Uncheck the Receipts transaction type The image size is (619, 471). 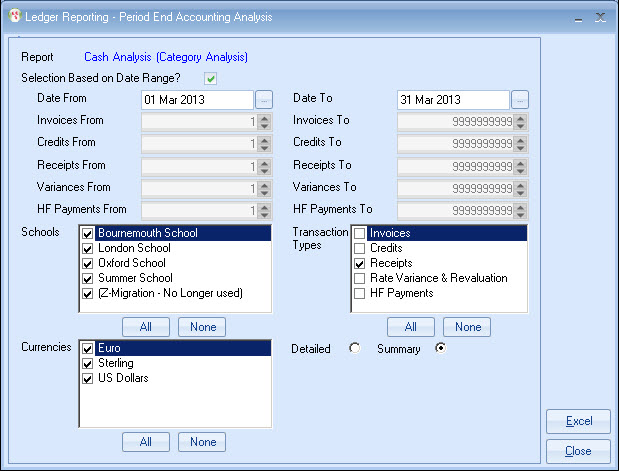click(x=358, y=263)
